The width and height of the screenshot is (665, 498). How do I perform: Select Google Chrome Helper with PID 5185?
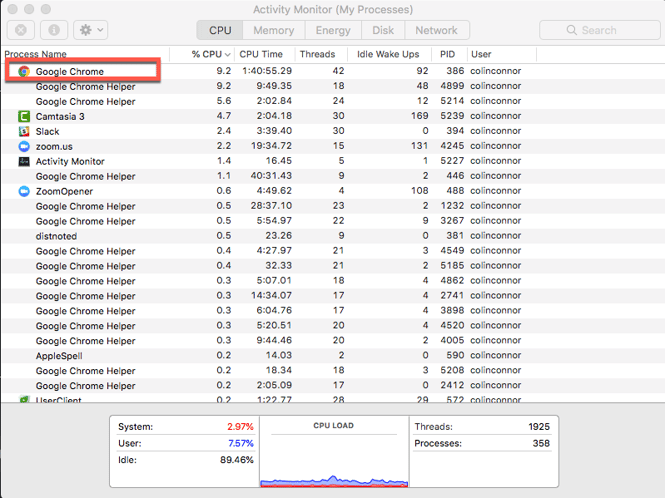point(332,266)
